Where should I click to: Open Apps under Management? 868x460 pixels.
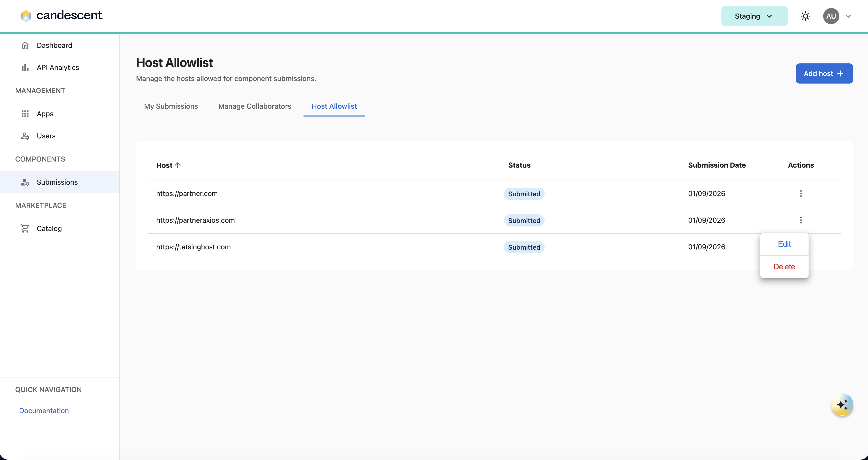[x=60, y=114]
